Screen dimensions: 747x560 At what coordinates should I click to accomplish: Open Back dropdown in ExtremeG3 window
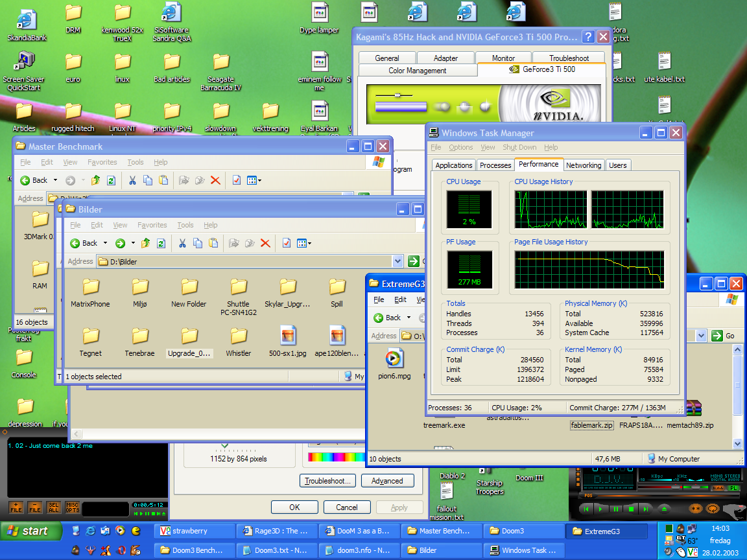pyautogui.click(x=409, y=317)
